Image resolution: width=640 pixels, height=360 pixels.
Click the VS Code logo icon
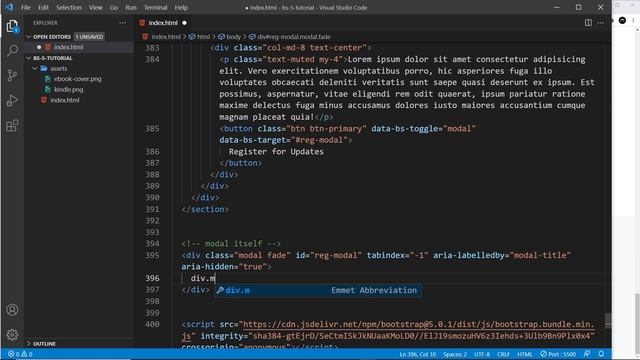click(9, 7)
